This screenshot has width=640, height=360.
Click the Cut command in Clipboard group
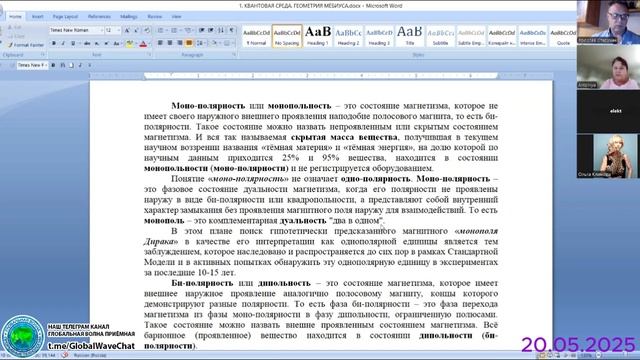(15, 27)
